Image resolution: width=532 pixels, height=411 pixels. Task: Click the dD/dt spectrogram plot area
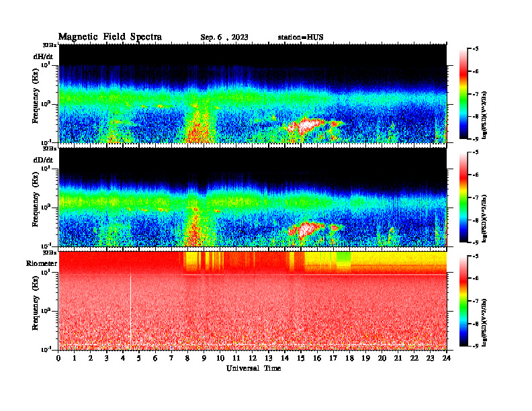coord(253,197)
